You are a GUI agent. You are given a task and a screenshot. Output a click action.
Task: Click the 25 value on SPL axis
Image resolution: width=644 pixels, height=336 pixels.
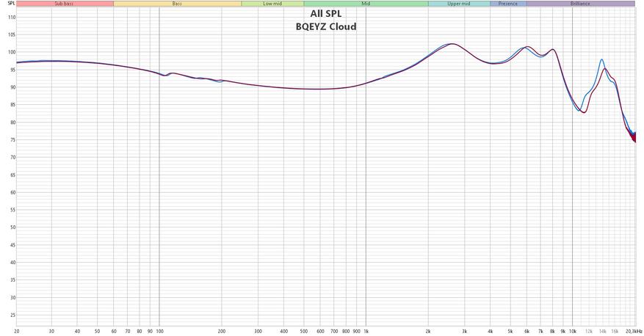tap(12, 315)
